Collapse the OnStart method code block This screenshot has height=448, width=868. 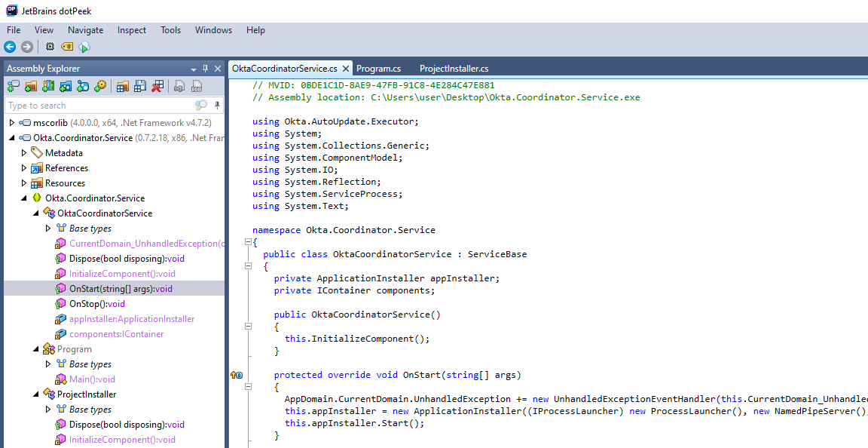click(x=248, y=386)
